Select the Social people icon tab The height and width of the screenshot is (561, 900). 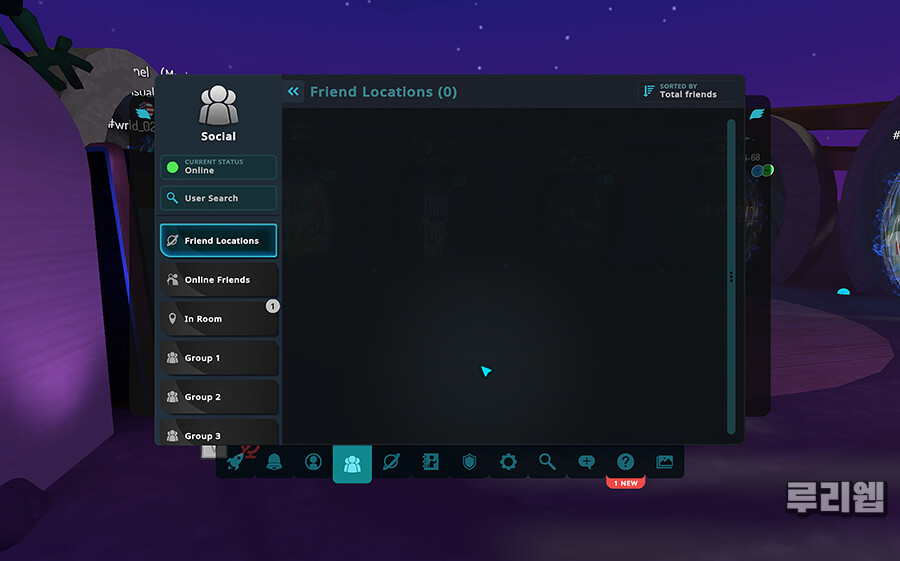click(x=352, y=463)
